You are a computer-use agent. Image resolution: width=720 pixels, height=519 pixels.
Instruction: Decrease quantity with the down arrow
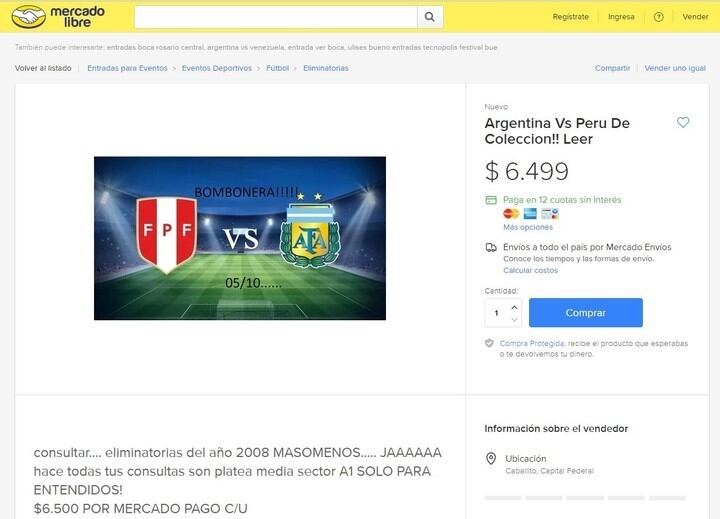click(515, 319)
